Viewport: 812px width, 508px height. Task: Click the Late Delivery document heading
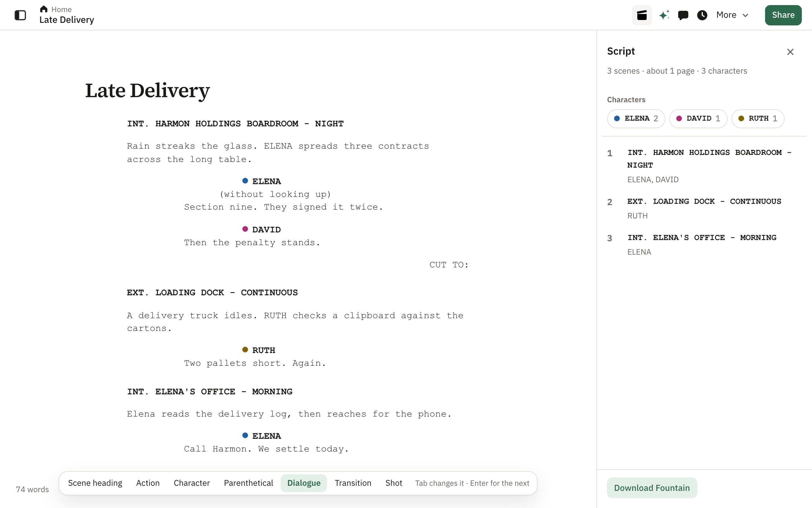[x=147, y=91]
